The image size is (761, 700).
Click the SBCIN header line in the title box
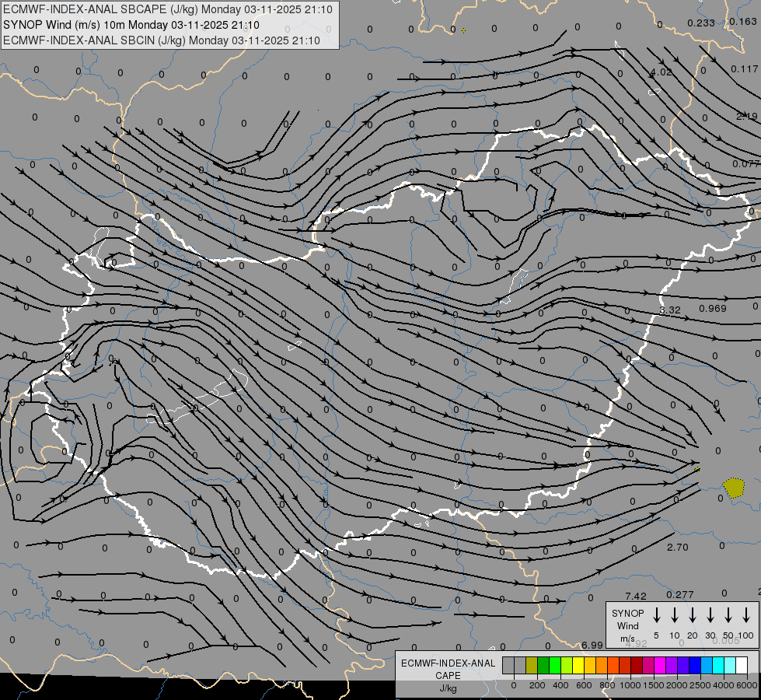(162, 40)
